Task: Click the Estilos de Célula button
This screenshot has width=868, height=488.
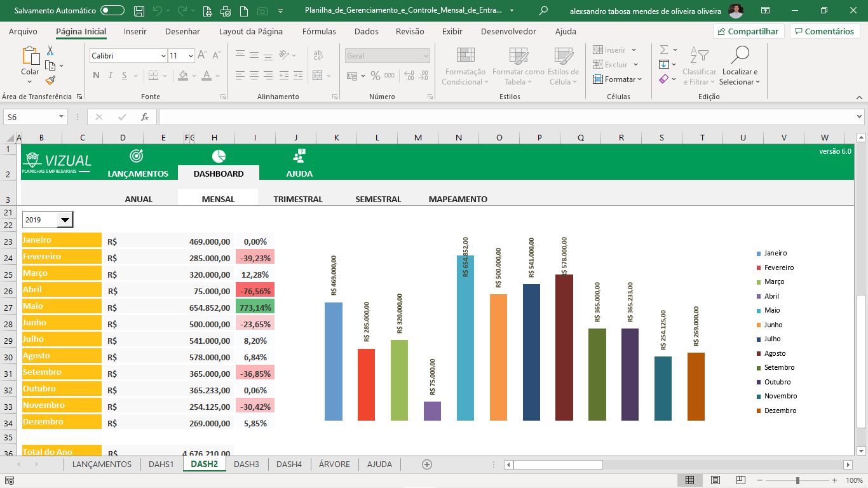Action: pyautogui.click(x=563, y=66)
